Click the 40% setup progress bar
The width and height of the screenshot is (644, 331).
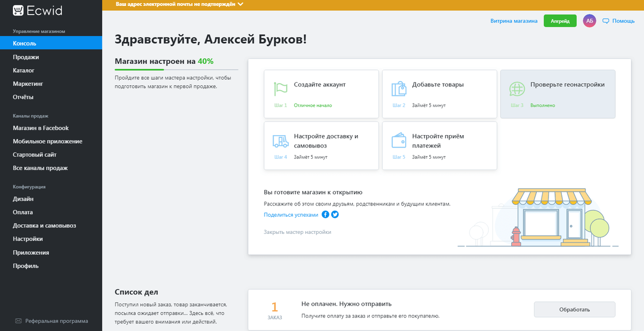coord(177,70)
